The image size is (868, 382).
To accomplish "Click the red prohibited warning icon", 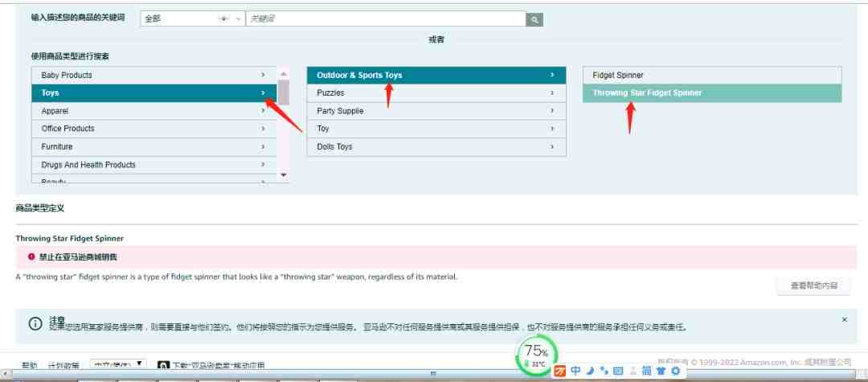I will click(x=31, y=257).
